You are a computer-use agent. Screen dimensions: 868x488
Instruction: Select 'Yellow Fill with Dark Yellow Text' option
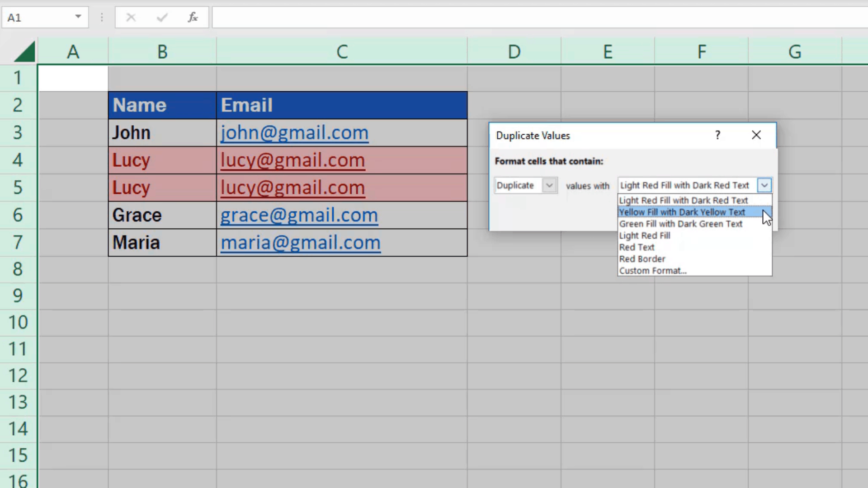point(682,212)
